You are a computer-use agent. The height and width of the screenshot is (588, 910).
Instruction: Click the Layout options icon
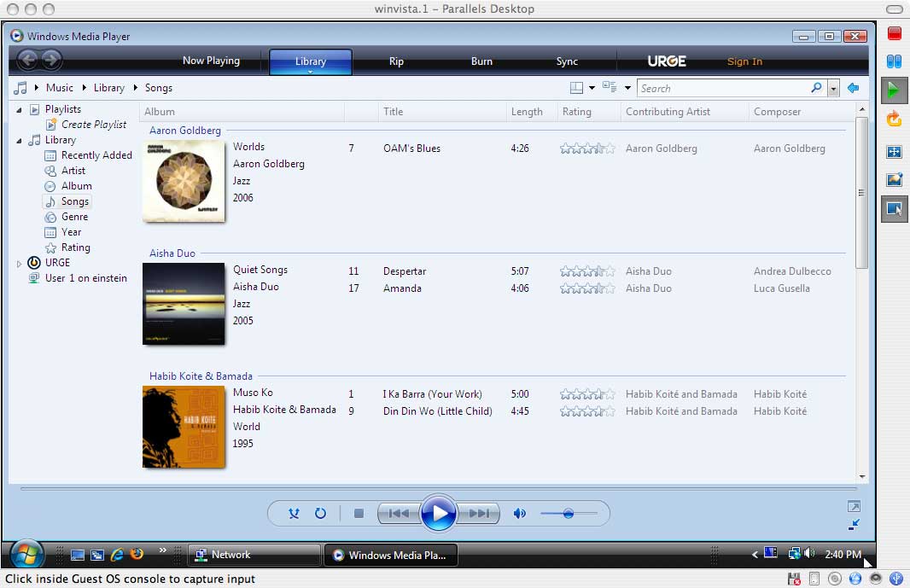tap(576, 88)
